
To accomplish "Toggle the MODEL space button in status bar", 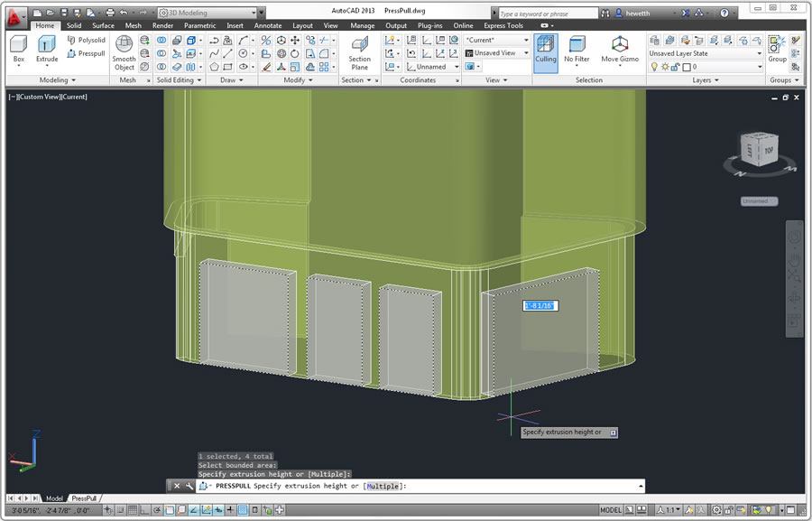I will point(611,510).
